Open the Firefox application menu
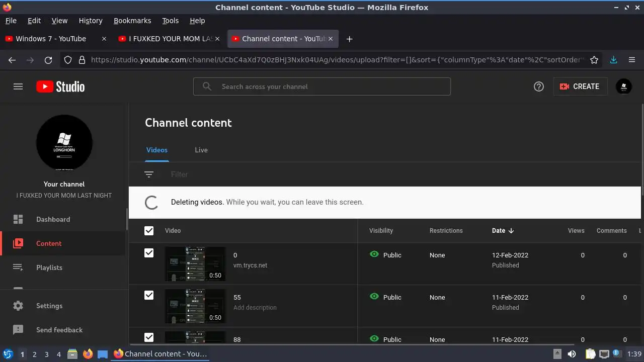The width and height of the screenshot is (644, 362). pos(632,60)
